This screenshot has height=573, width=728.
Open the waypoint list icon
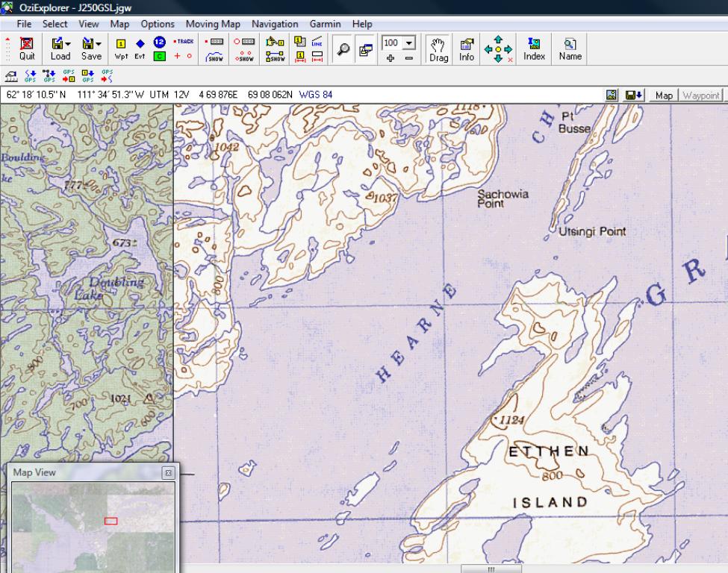coord(300,41)
